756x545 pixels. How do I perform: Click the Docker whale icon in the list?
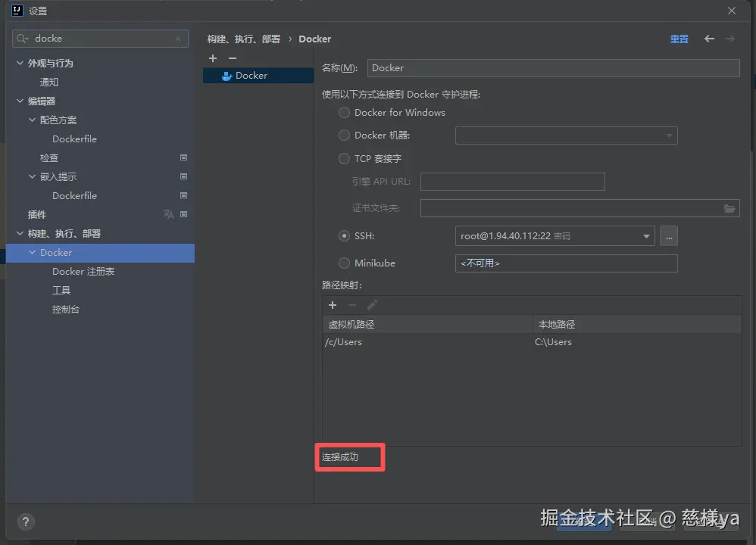pyautogui.click(x=226, y=76)
